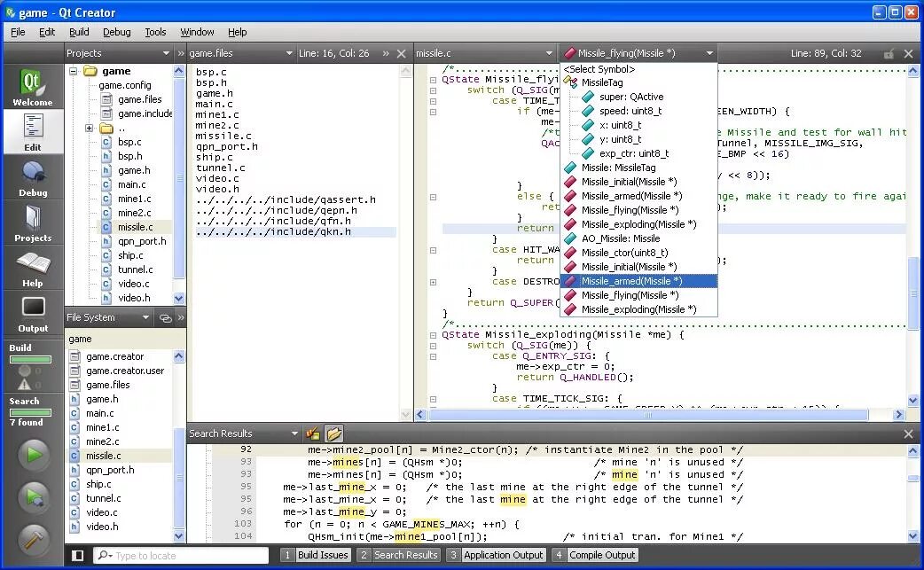924x570 pixels.
Task: Click the split chevron beside Projects pane
Action: point(181,53)
